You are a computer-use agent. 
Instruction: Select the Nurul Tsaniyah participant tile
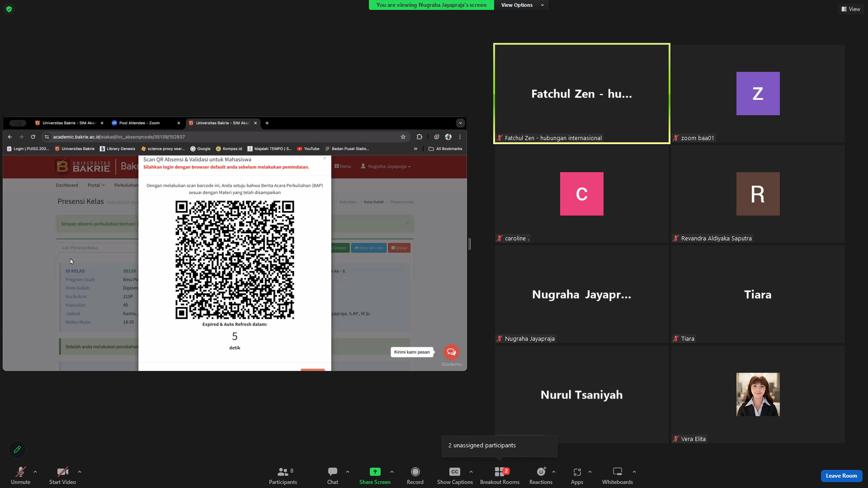(581, 394)
